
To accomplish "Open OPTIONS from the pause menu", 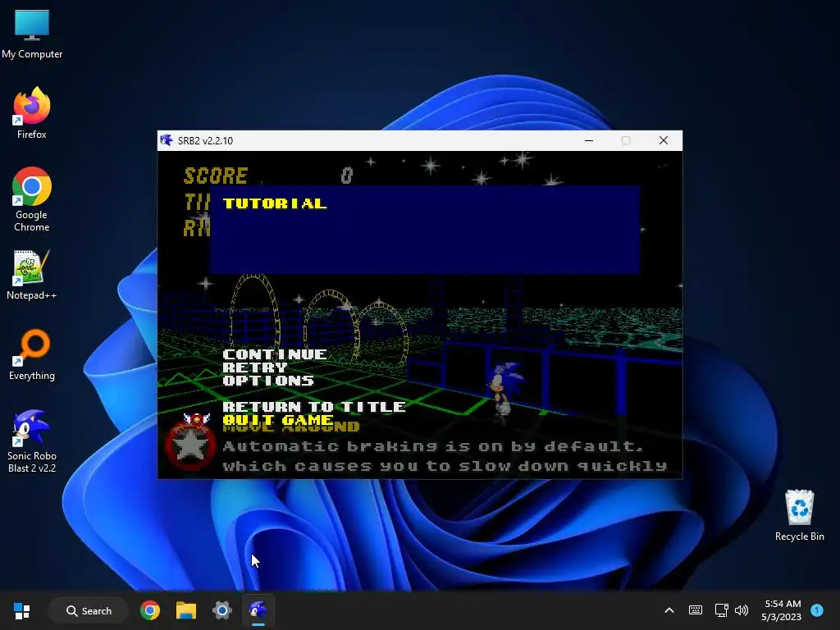I will (x=268, y=381).
